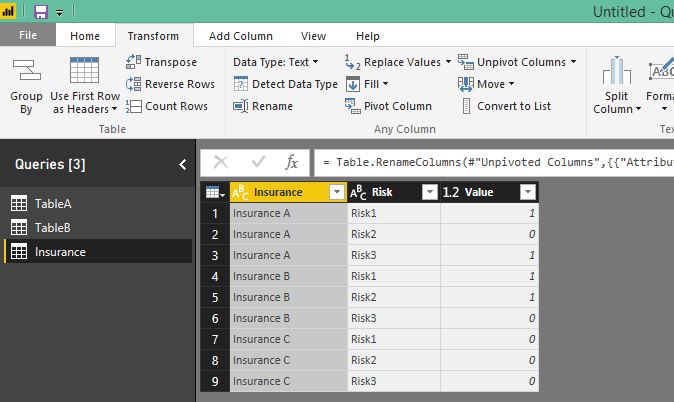Click the Rename column icon
Screen dimensions: 674x402
[x=240, y=106]
